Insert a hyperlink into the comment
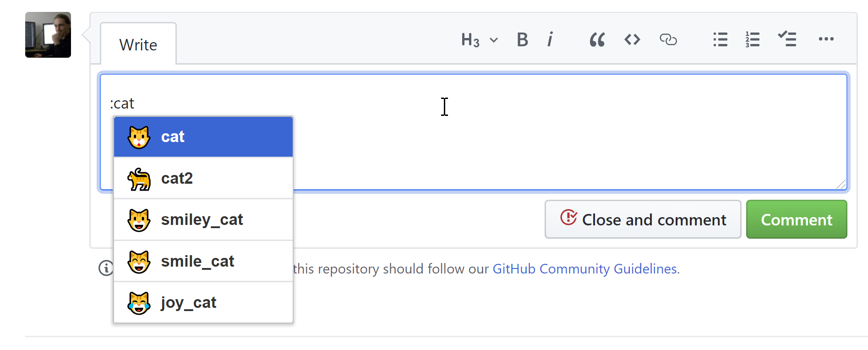This screenshot has height=350, width=868. (668, 40)
